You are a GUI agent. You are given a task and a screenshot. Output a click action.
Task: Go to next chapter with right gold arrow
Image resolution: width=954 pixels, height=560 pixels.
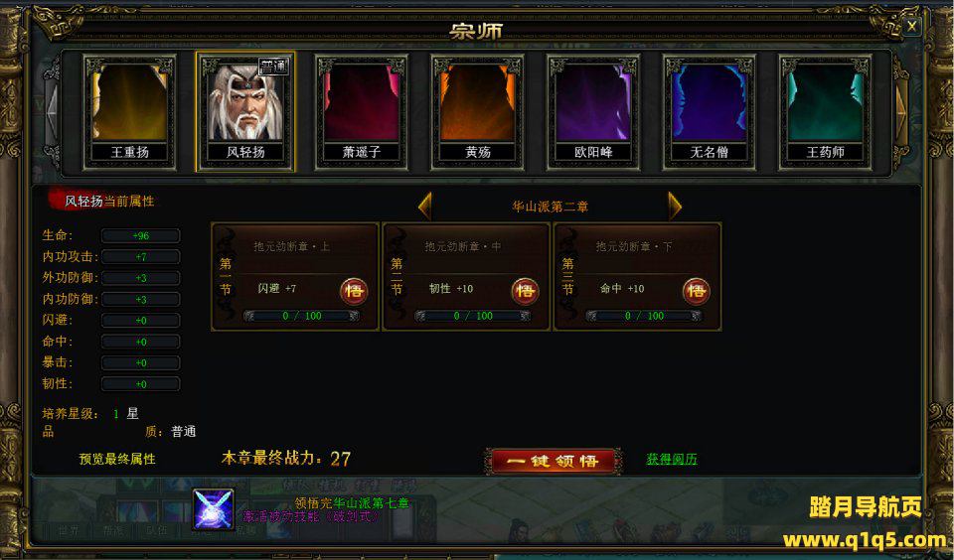point(675,207)
